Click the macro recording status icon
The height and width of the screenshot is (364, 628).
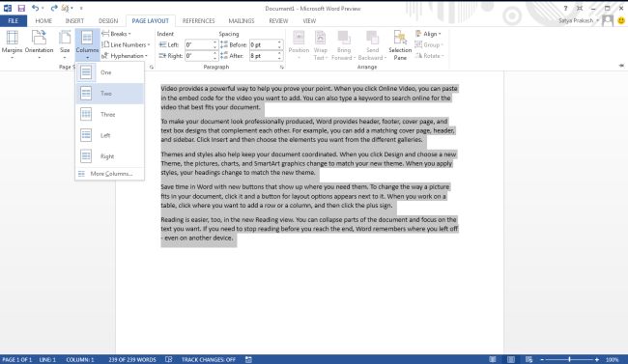click(248, 359)
